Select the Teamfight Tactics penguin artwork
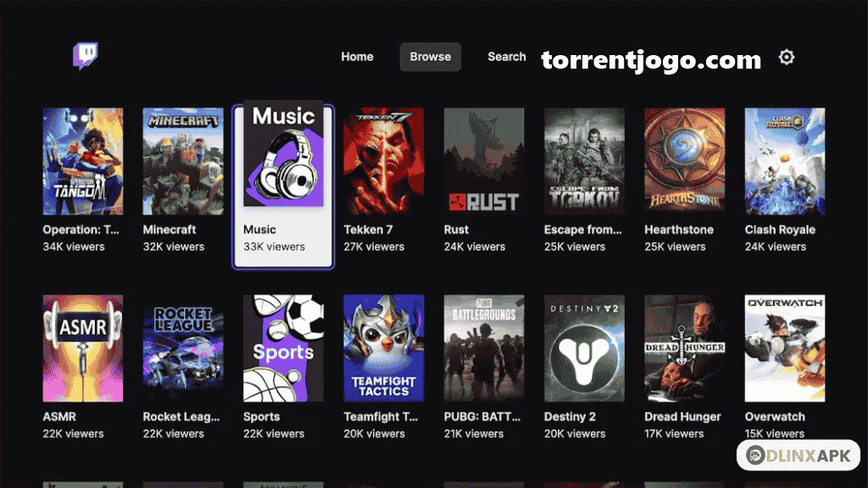The width and height of the screenshot is (868, 488). [x=383, y=347]
